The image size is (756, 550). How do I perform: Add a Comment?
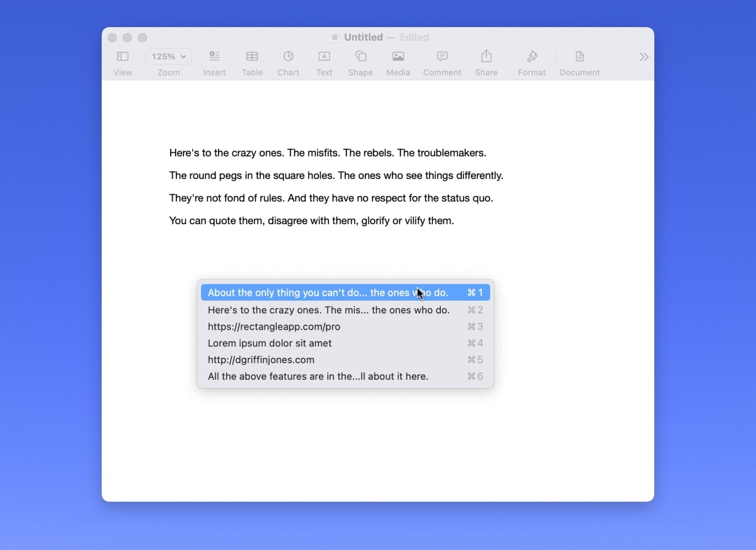(441, 56)
